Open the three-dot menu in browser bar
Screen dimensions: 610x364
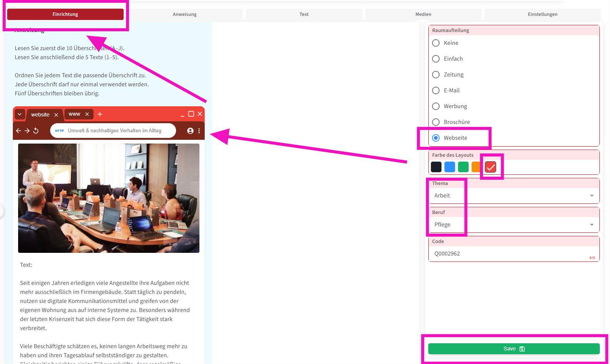tap(199, 131)
